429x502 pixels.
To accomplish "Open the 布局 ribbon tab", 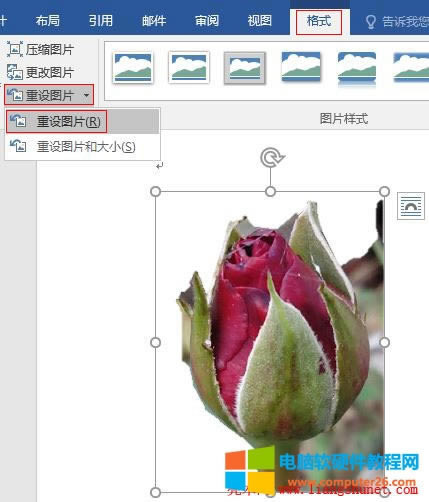I will [48, 21].
